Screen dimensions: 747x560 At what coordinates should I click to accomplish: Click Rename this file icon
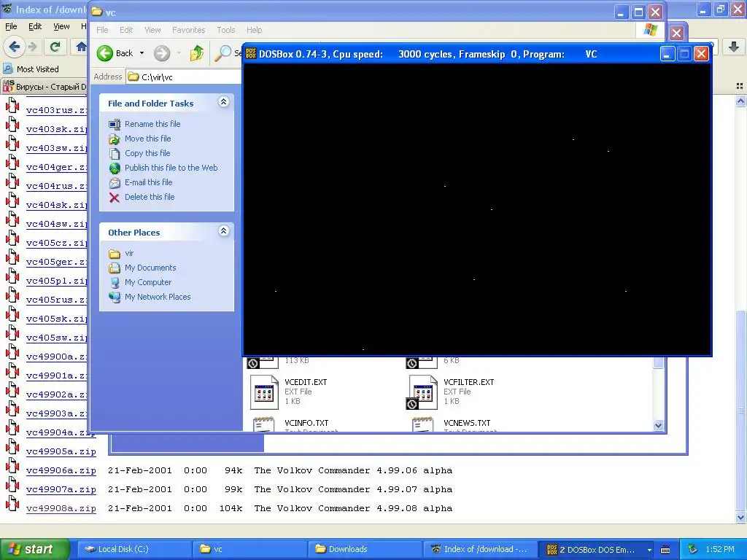115,124
